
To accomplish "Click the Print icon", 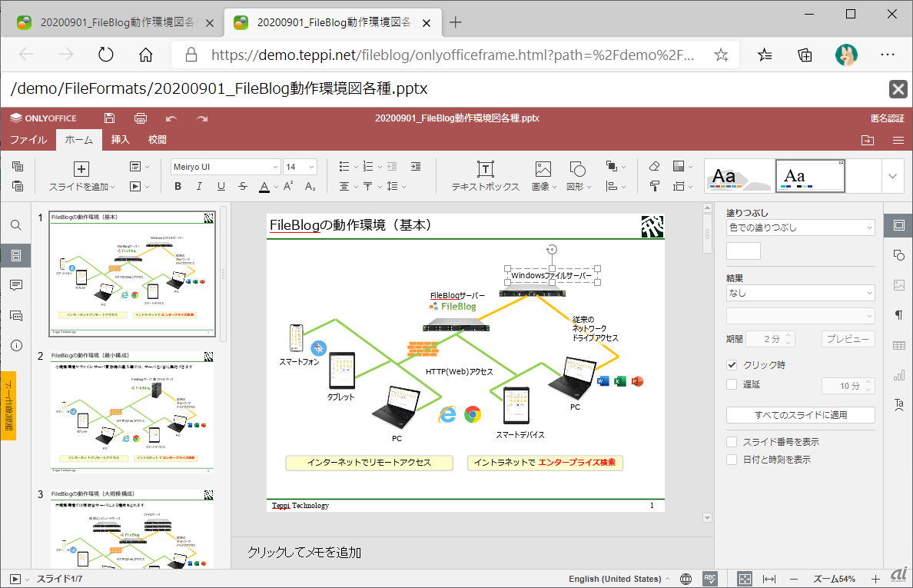I will click(141, 118).
